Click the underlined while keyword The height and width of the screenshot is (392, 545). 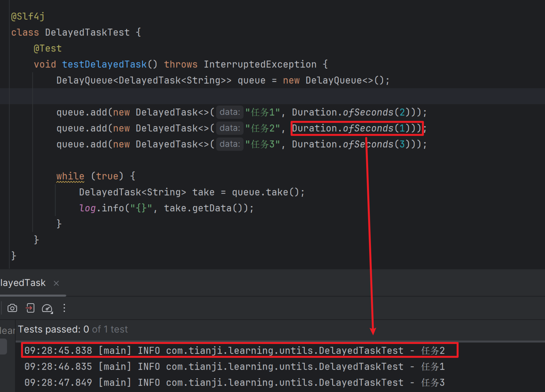pos(70,176)
